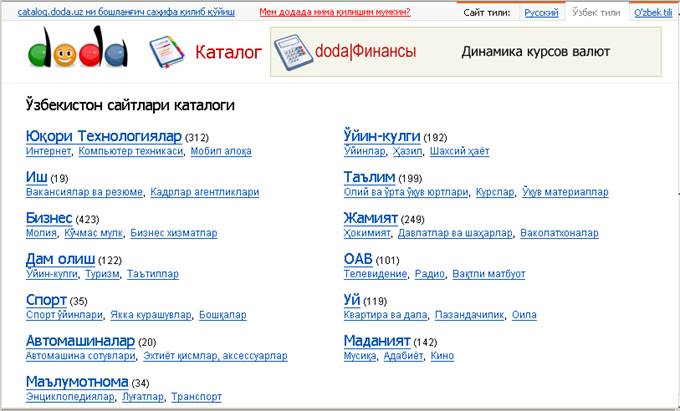The height and width of the screenshot is (411, 680).
Task: Open Ўйин-кулги under Дам олиш
Action: click(52, 274)
